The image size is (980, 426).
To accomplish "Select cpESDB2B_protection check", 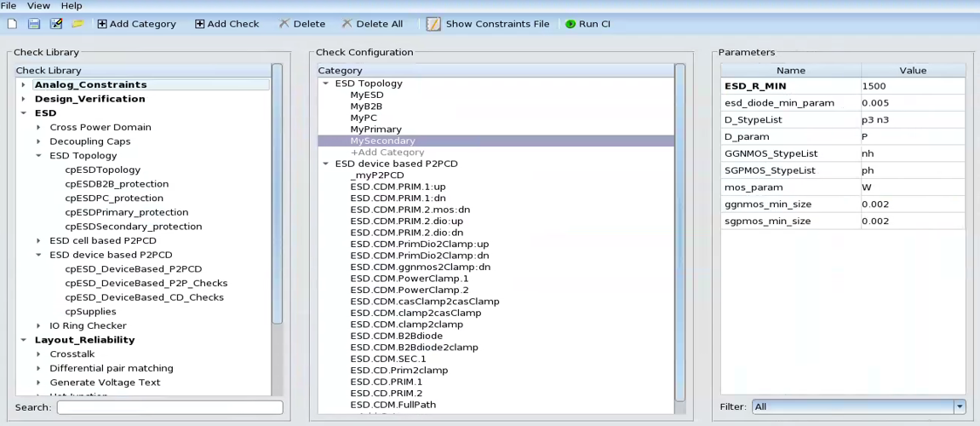I will coord(117,184).
